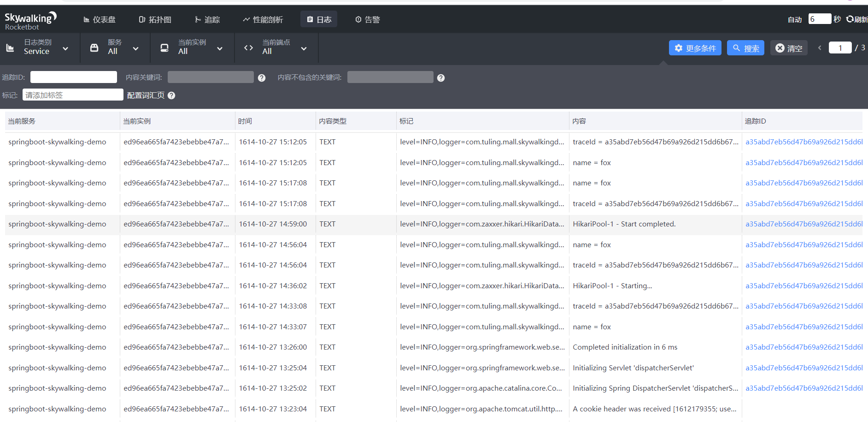The width and height of the screenshot is (868, 422).
Task: Toggle the 自动 auto refresh switch
Action: [x=795, y=19]
